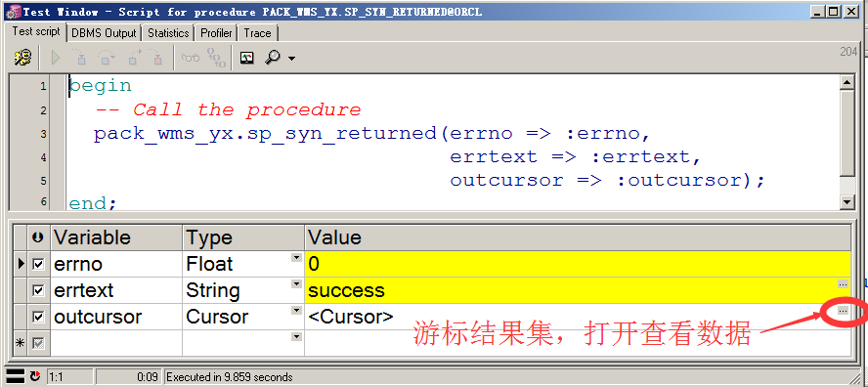The height and width of the screenshot is (387, 868).
Task: Click the Variable column header
Action: (116, 238)
